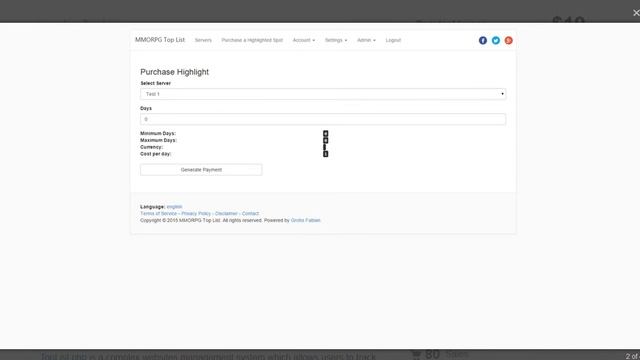Change language via english link

(x=174, y=207)
